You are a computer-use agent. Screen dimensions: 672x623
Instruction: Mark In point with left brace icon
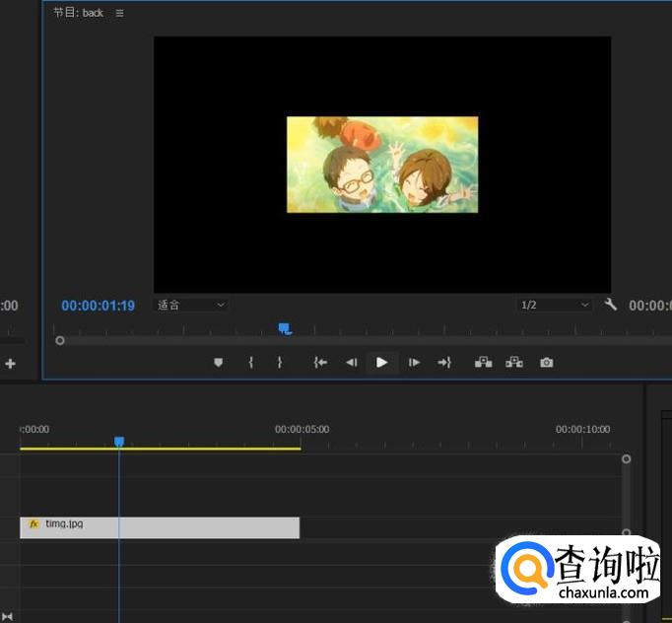tap(251, 363)
